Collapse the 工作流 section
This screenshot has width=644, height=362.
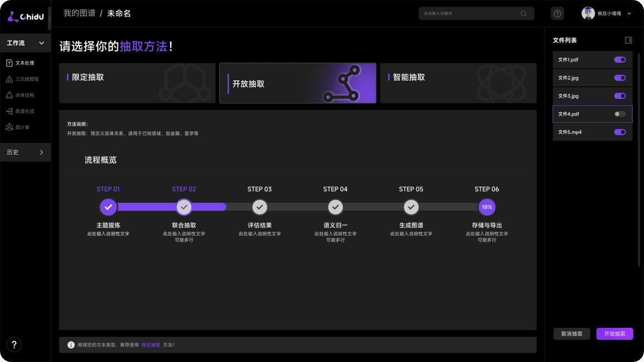pyautogui.click(x=41, y=42)
